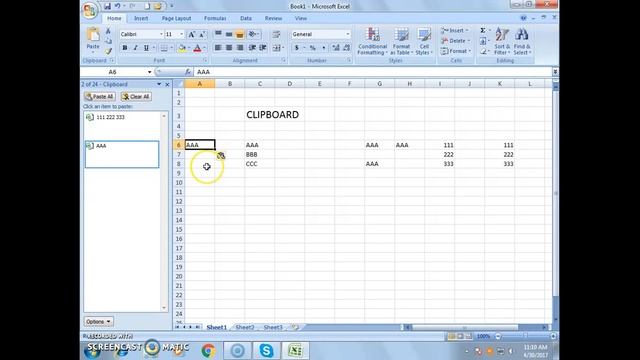Click Increase Font Size icon
Viewport: 640px width, 360px height.
coord(191,34)
